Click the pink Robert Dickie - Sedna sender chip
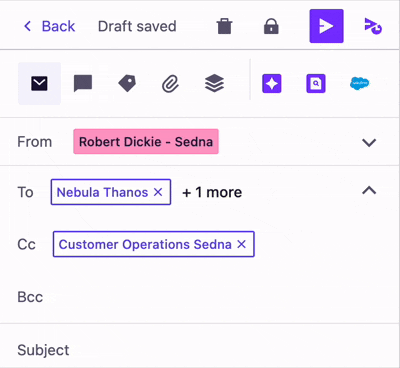Viewport: 400px width, 368px height. [146, 142]
